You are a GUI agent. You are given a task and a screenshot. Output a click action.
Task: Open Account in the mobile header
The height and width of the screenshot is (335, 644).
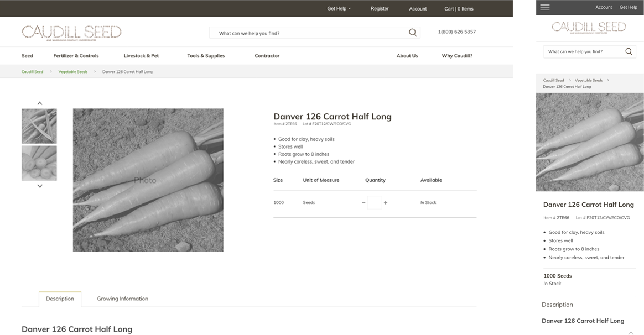(604, 7)
